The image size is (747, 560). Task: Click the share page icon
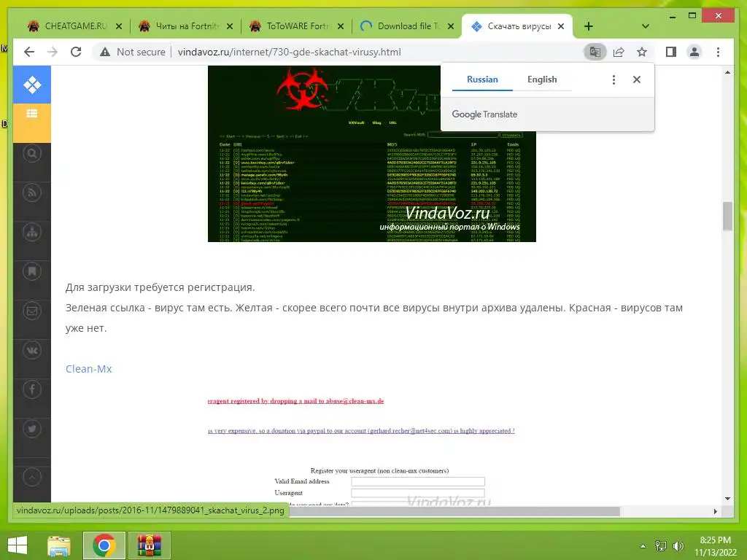tap(619, 52)
